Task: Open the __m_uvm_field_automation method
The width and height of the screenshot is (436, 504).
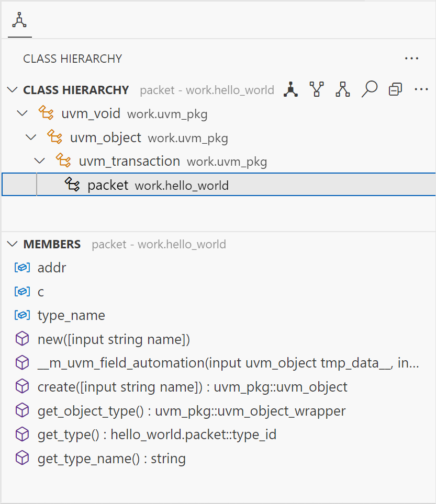Action: [228, 363]
